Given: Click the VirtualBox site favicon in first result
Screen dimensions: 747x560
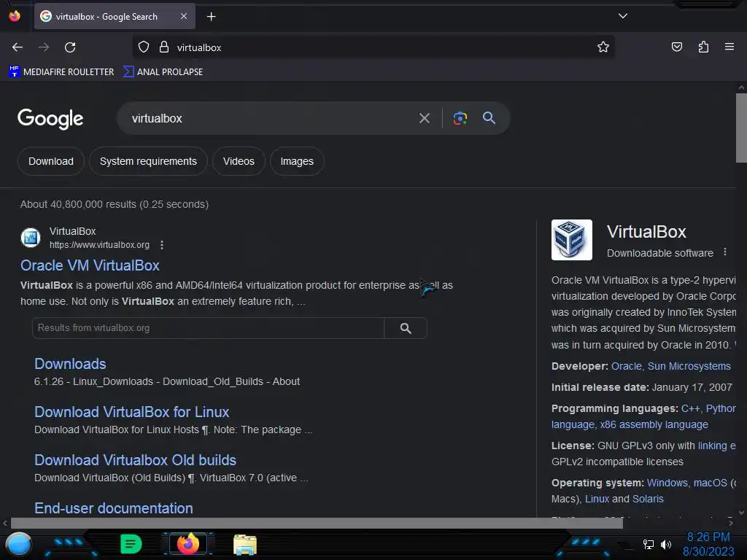Looking at the screenshot, I should 31,238.
